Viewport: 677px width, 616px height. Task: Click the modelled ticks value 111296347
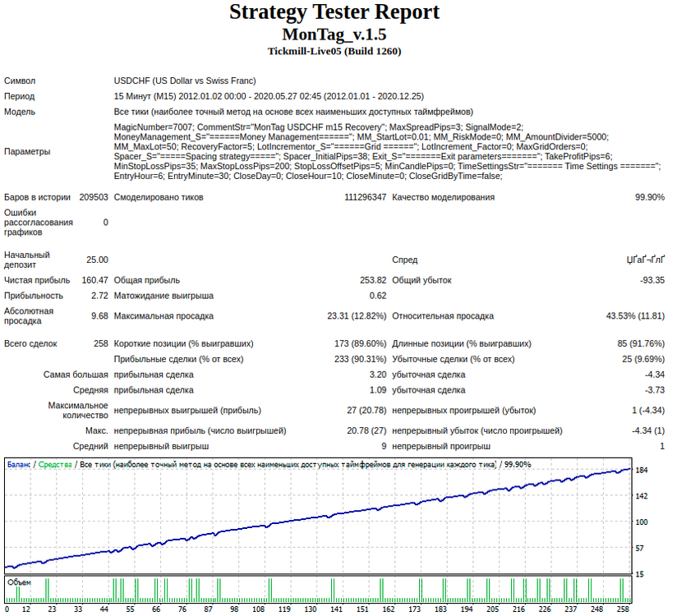(x=366, y=197)
